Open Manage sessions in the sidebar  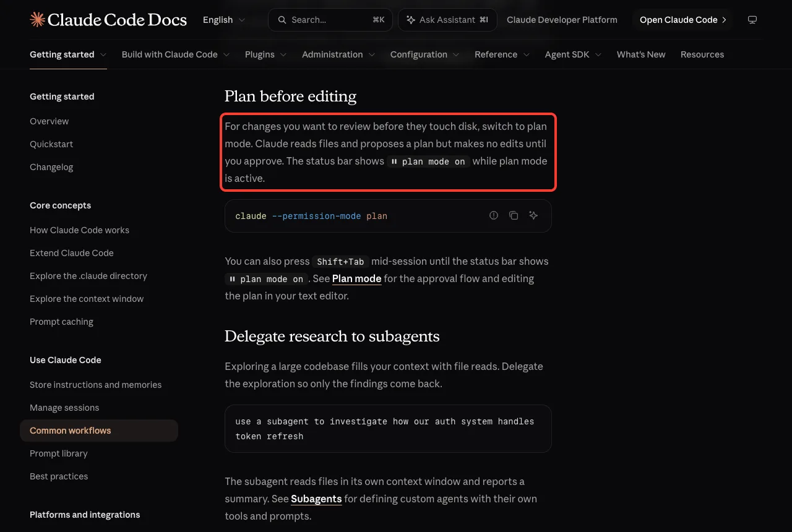point(64,408)
